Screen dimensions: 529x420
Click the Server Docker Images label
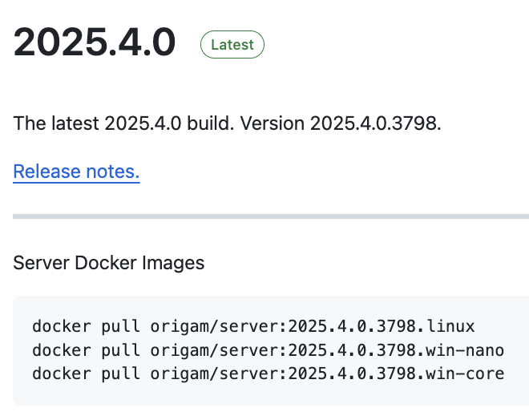pos(109,263)
